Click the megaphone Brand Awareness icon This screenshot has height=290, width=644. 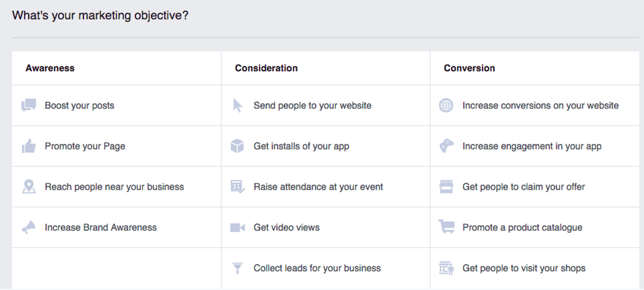(29, 227)
